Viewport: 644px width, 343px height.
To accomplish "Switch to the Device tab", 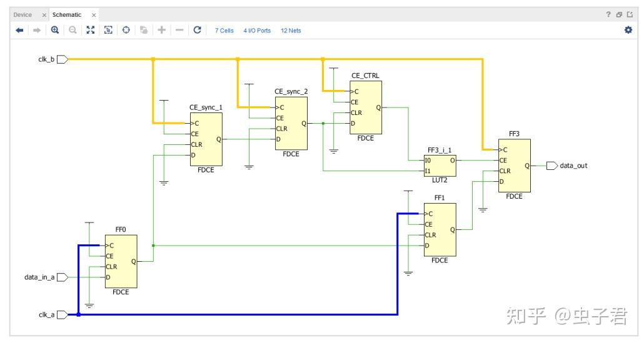I will coord(22,15).
